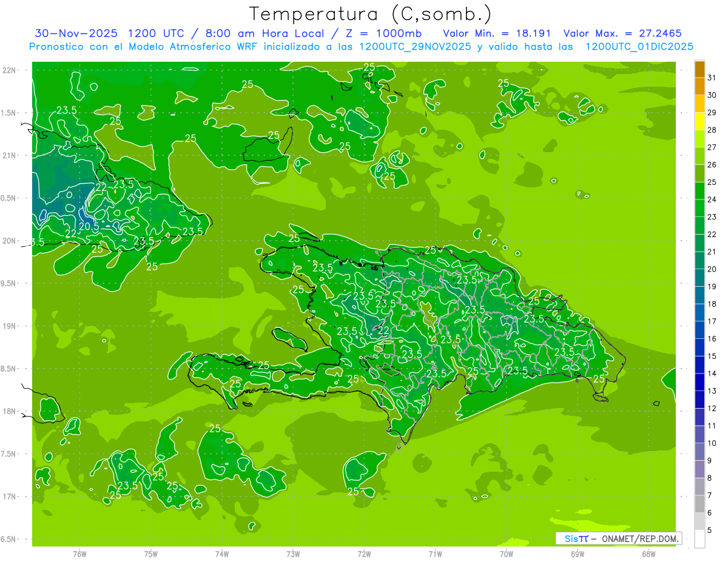The height and width of the screenshot is (562, 728).
Task: Click the "69W" longitude axis label
Action: pos(578,554)
